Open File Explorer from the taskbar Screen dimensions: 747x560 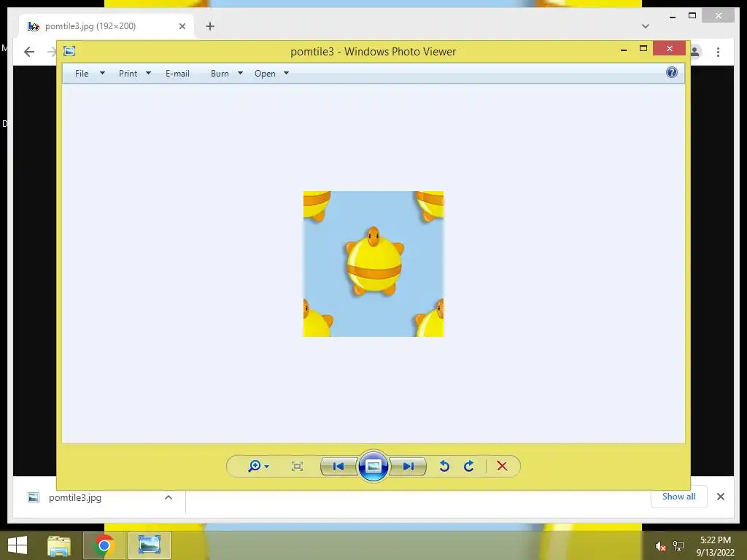pyautogui.click(x=58, y=545)
